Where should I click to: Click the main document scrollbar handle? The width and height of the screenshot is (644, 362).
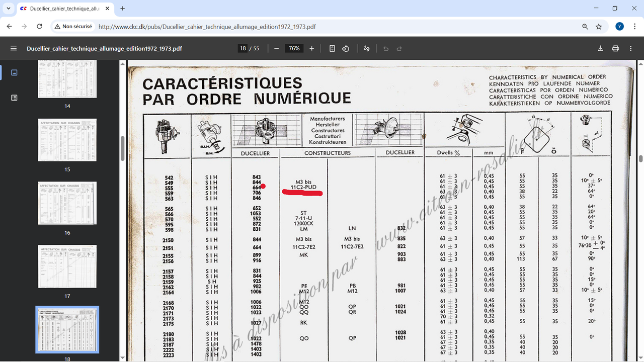(x=640, y=159)
